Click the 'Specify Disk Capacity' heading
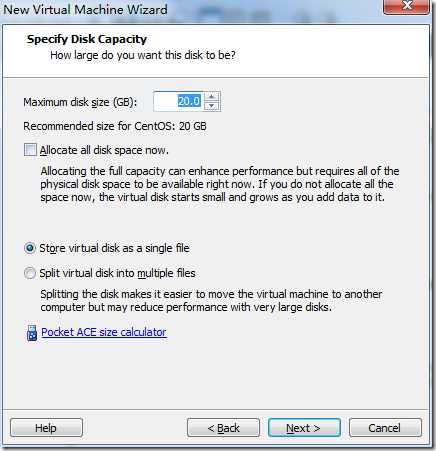This screenshot has width=436, height=451. click(x=87, y=39)
